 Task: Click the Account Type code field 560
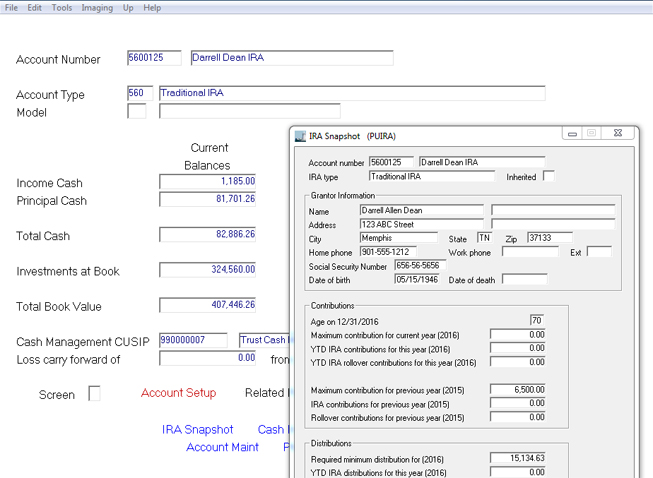(140, 92)
